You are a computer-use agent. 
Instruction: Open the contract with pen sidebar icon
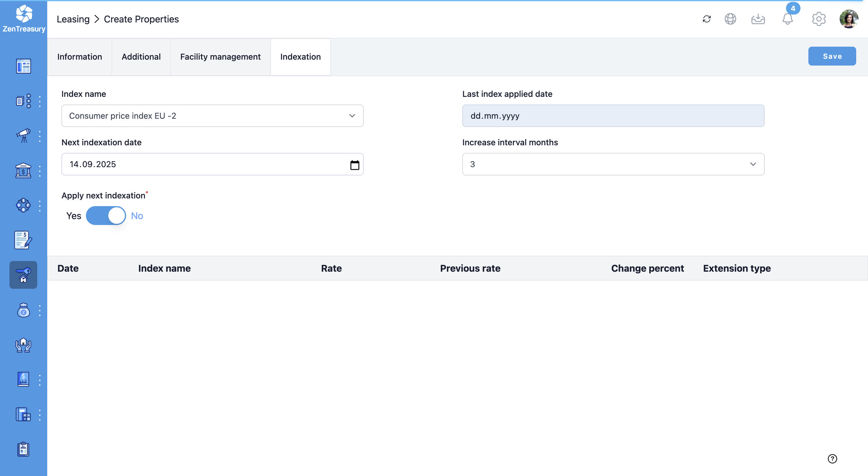point(23,240)
